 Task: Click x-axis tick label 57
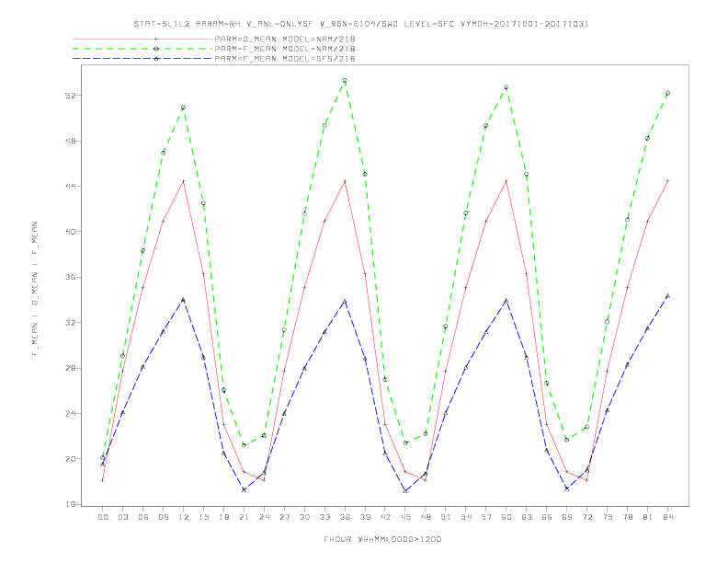pos(486,517)
